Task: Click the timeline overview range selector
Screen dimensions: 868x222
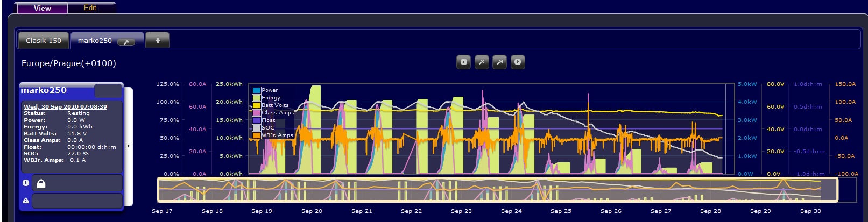Action: [x=497, y=190]
